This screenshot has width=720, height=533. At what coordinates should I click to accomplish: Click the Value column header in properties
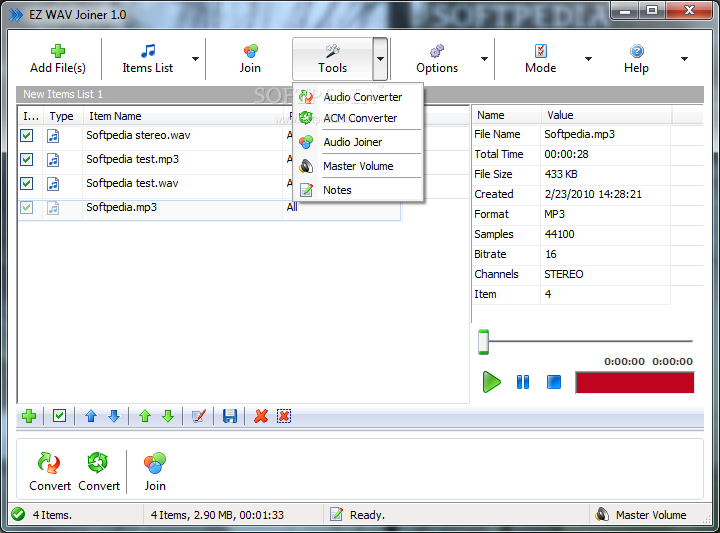[607, 115]
